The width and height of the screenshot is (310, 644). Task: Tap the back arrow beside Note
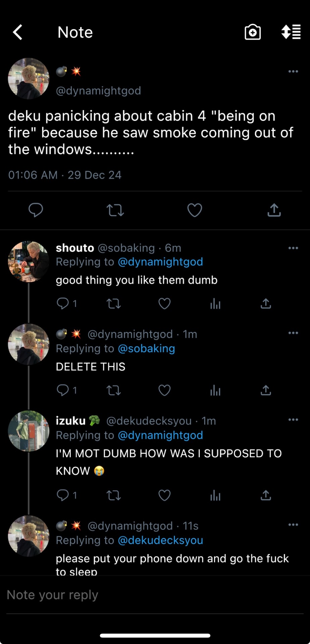click(18, 32)
